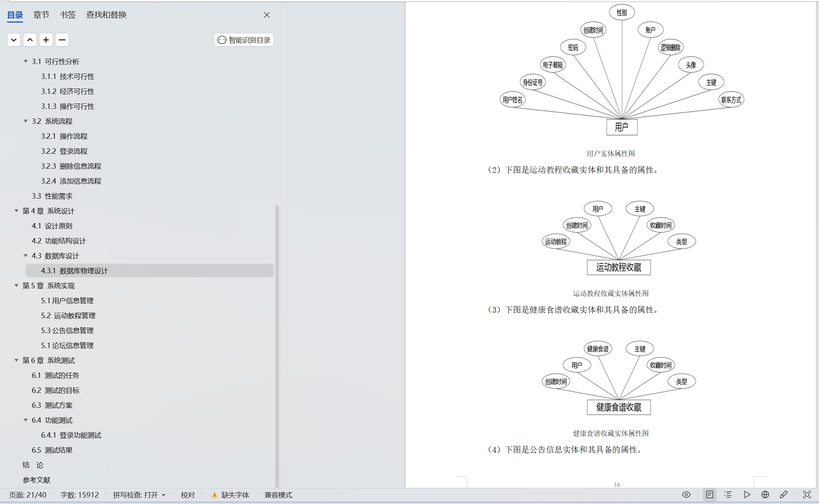Image resolution: width=819 pixels, height=504 pixels.
Task: Jump to 5.2 运动教程管理 heading
Action: [68, 315]
